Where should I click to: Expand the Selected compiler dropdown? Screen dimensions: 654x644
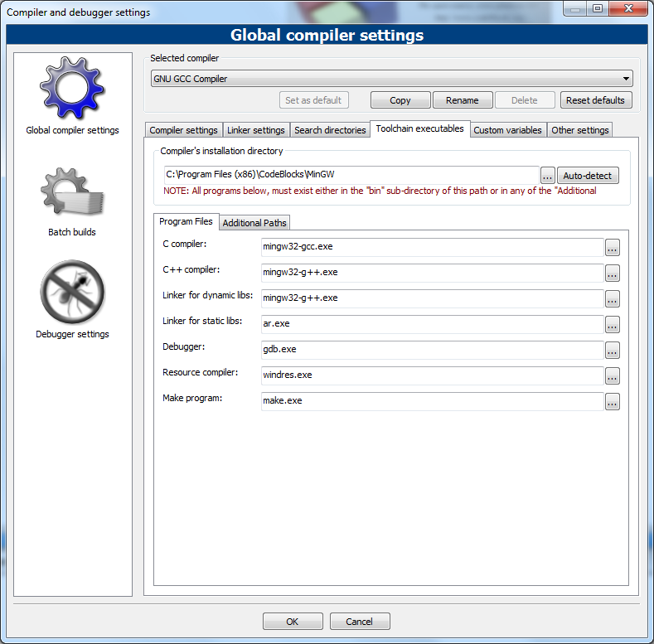[626, 80]
